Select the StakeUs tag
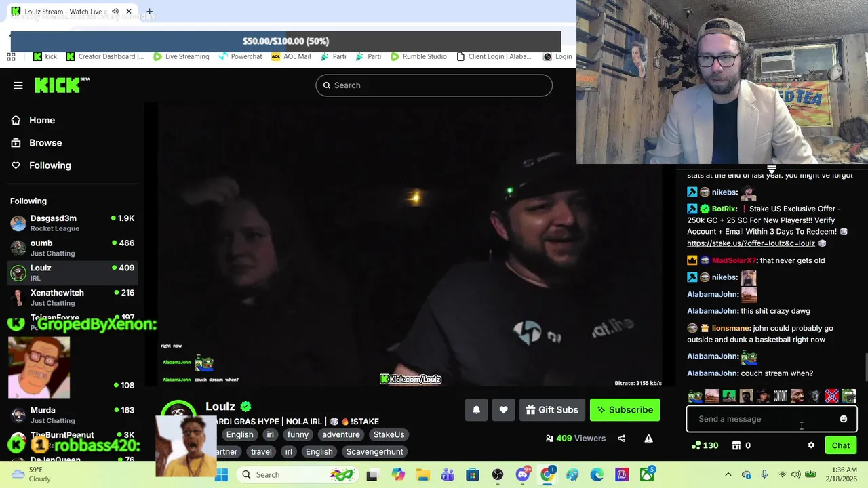This screenshot has width=868, height=488. click(x=389, y=435)
